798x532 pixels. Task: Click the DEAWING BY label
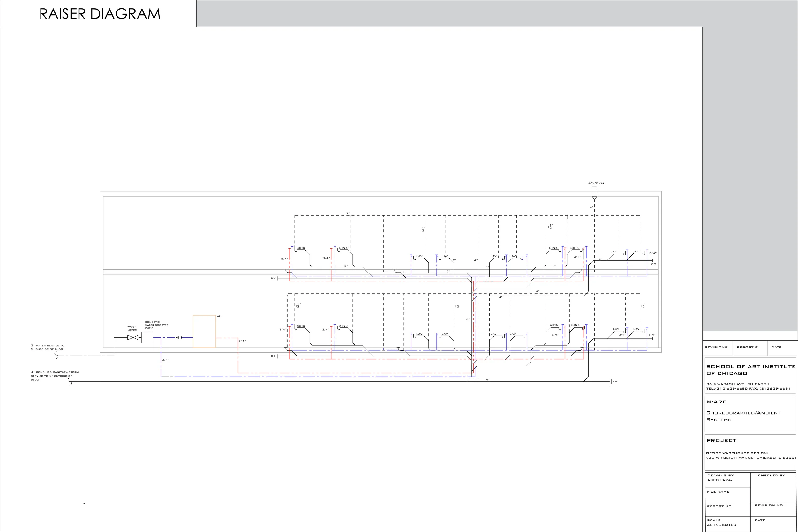721,475
